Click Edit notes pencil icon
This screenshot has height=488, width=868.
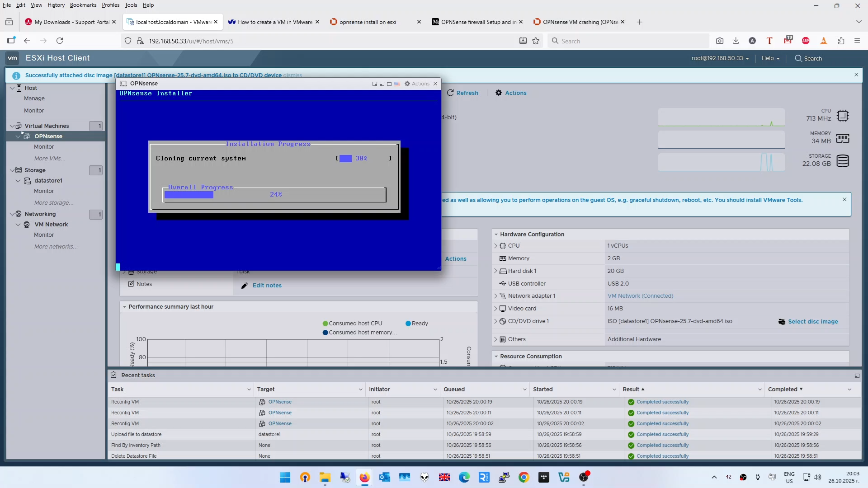click(245, 286)
